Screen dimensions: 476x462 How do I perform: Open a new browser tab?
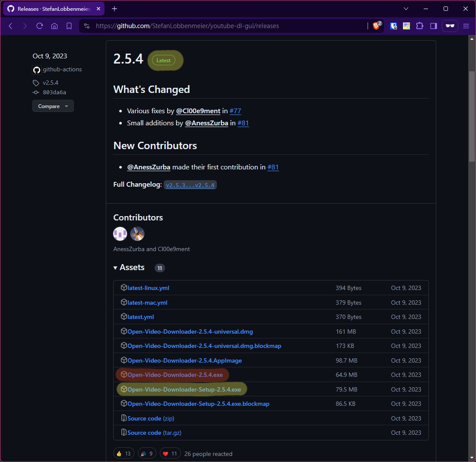pyautogui.click(x=114, y=9)
